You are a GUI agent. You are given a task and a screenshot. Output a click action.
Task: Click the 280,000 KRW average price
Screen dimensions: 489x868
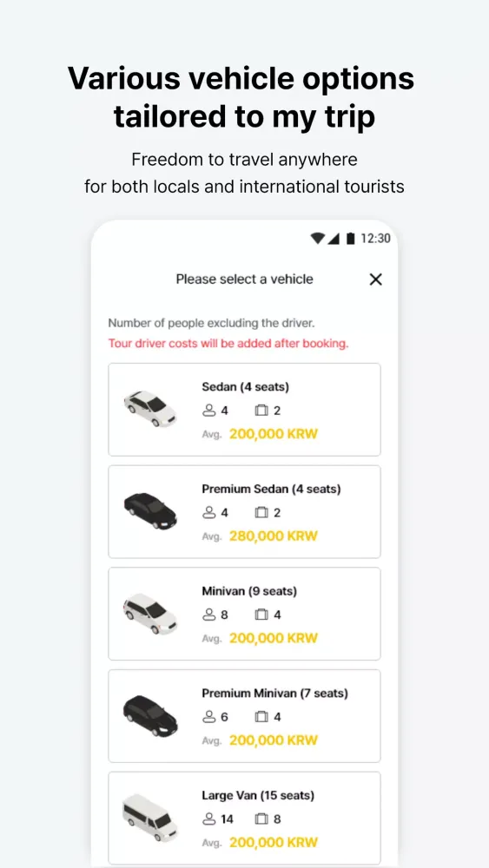pos(274,536)
